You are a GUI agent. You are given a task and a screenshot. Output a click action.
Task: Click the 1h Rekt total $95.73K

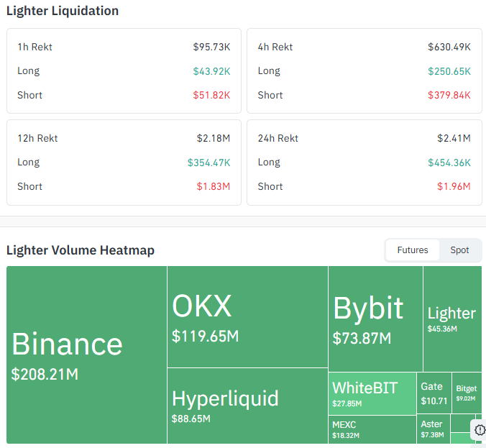tap(211, 47)
